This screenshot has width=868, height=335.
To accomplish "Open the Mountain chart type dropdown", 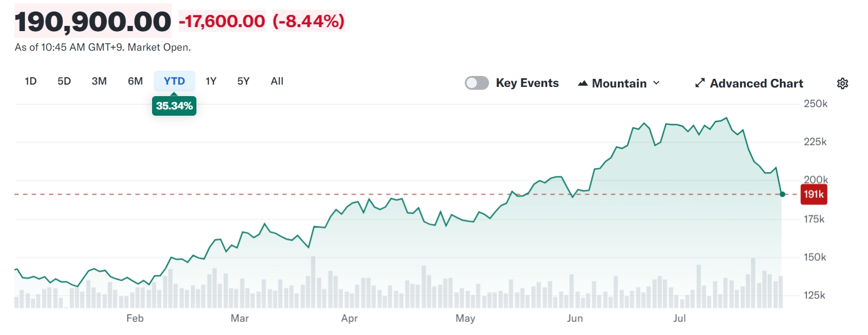I will [x=619, y=83].
